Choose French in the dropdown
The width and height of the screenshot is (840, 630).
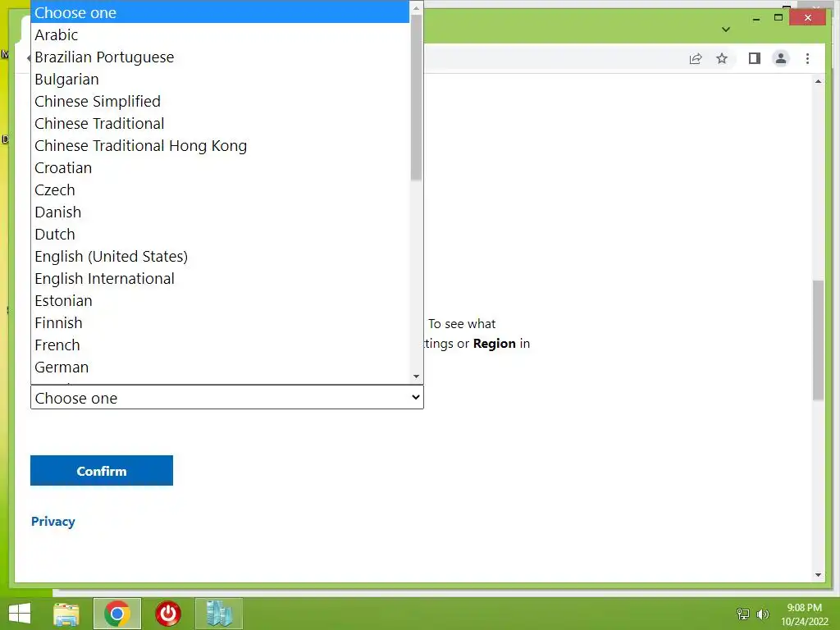pyautogui.click(x=220, y=345)
